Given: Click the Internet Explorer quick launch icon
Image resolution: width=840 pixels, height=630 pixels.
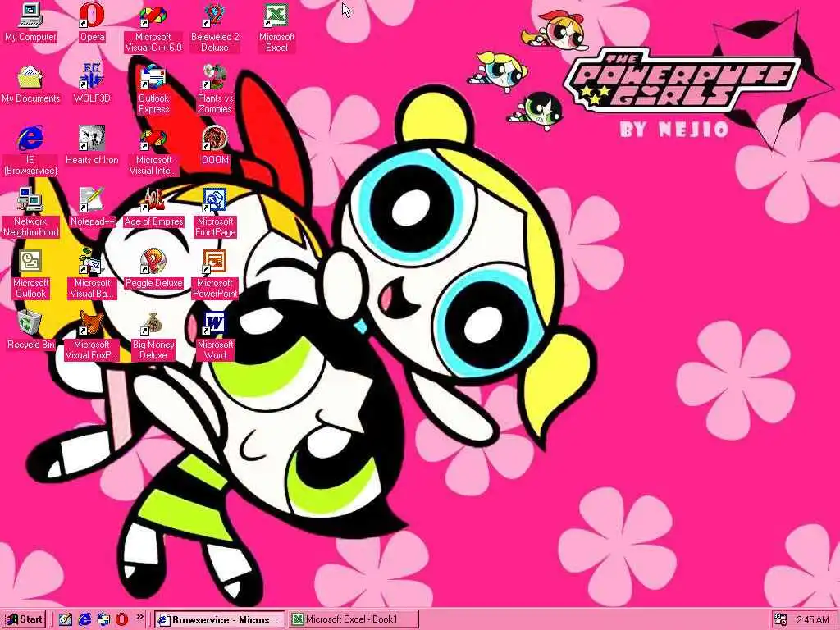Looking at the screenshot, I should point(84,619).
